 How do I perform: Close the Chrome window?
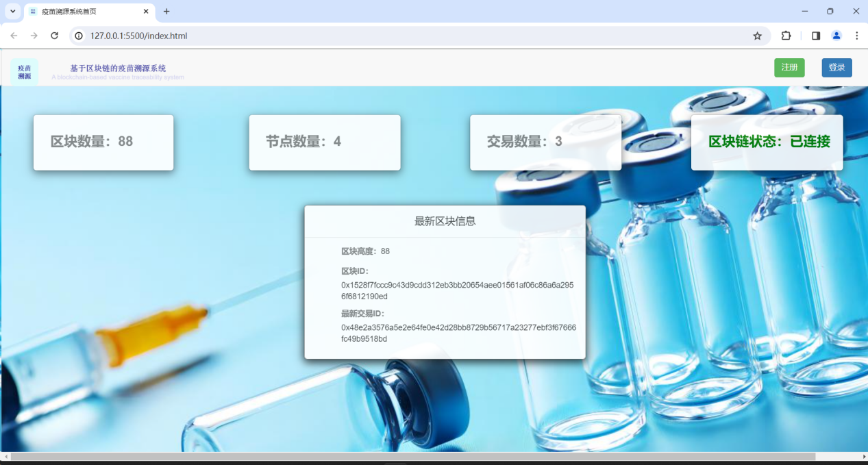click(856, 12)
